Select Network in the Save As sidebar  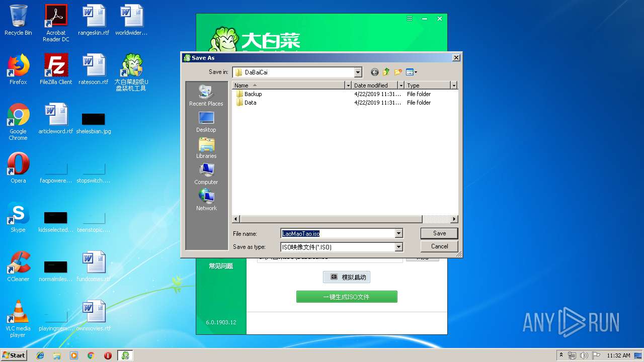(206, 200)
